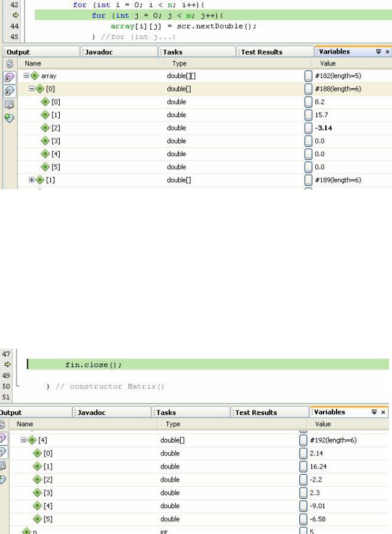The height and width of the screenshot is (534, 392).
Task: Sort by the Type column header above the #192 row
Action: 232,424
